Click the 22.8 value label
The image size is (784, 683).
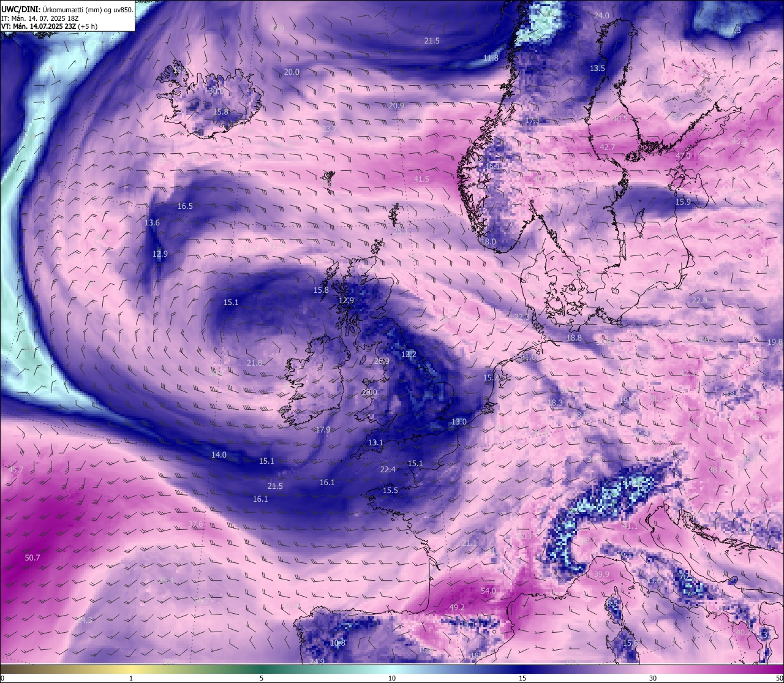click(x=699, y=300)
